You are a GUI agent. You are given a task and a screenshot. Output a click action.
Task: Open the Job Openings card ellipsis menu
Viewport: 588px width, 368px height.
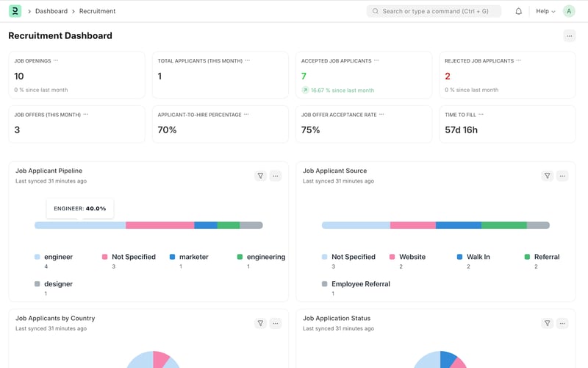(x=56, y=60)
